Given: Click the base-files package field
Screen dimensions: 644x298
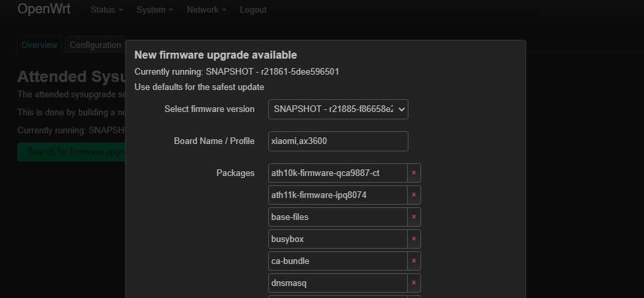Looking at the screenshot, I should [338, 217].
